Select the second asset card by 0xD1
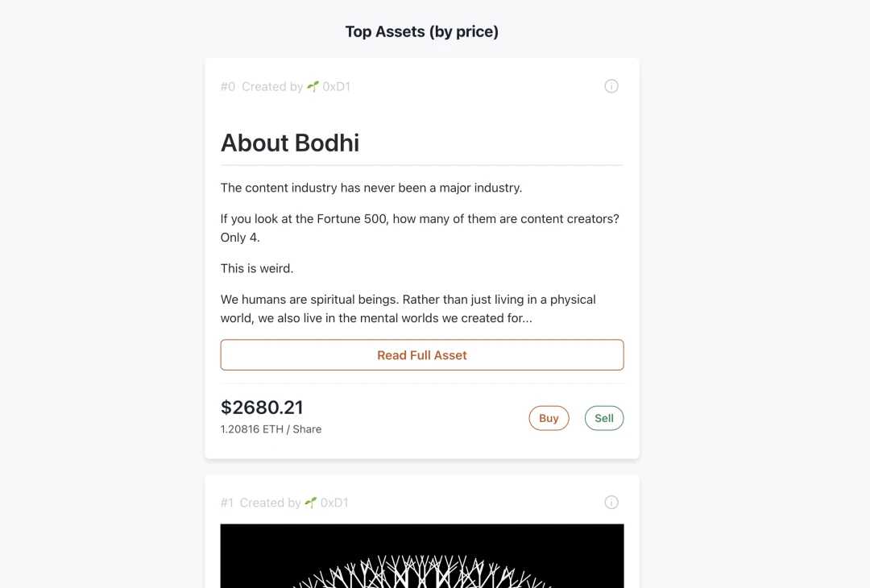 point(422,530)
